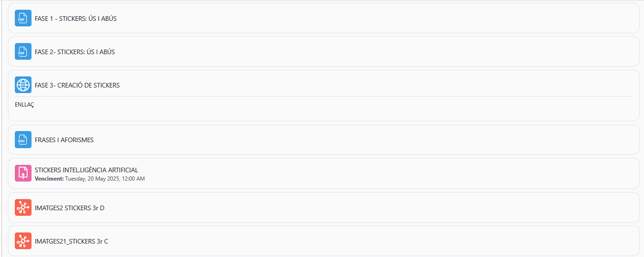Screen dimensions: 644x257
Task: Open the FRASES I AFORISMES document link
Action: click(64, 140)
